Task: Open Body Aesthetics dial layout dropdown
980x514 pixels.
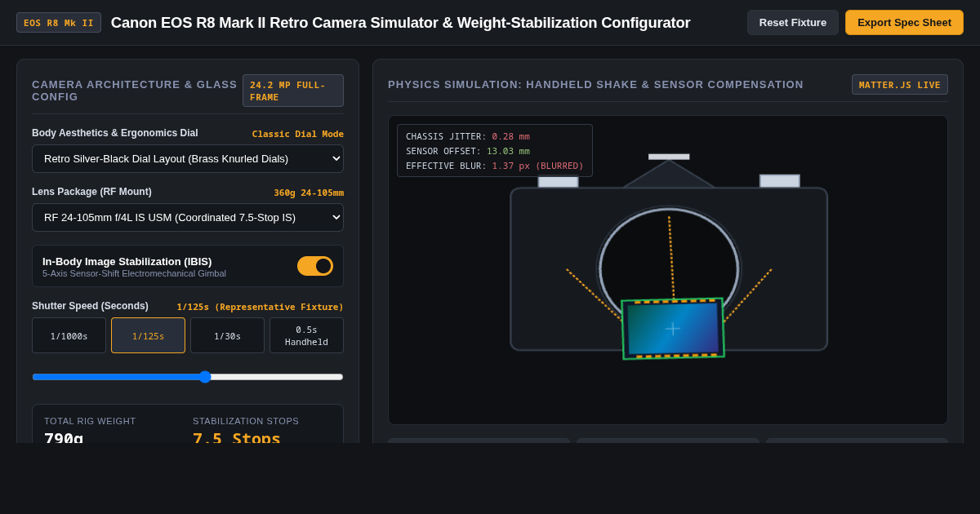Action: click(188, 158)
